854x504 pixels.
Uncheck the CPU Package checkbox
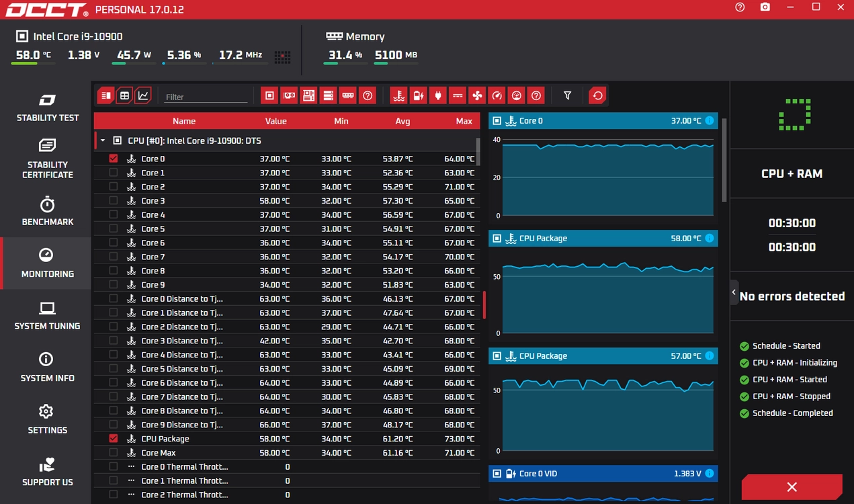pyautogui.click(x=113, y=439)
